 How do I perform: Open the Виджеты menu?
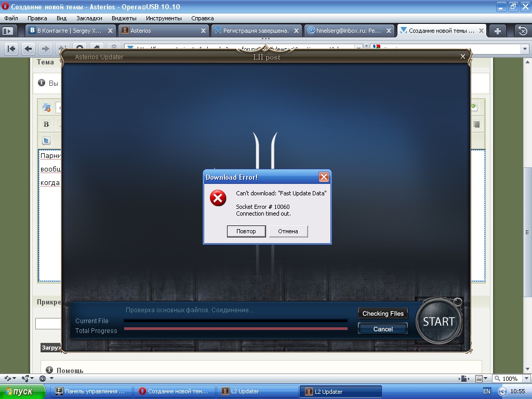pyautogui.click(x=124, y=18)
